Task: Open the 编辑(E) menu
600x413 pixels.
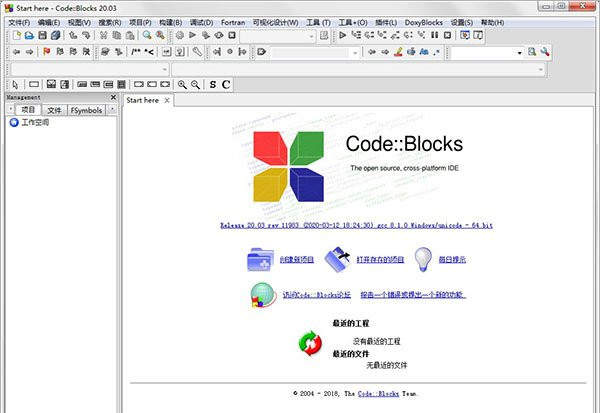Action: 49,23
